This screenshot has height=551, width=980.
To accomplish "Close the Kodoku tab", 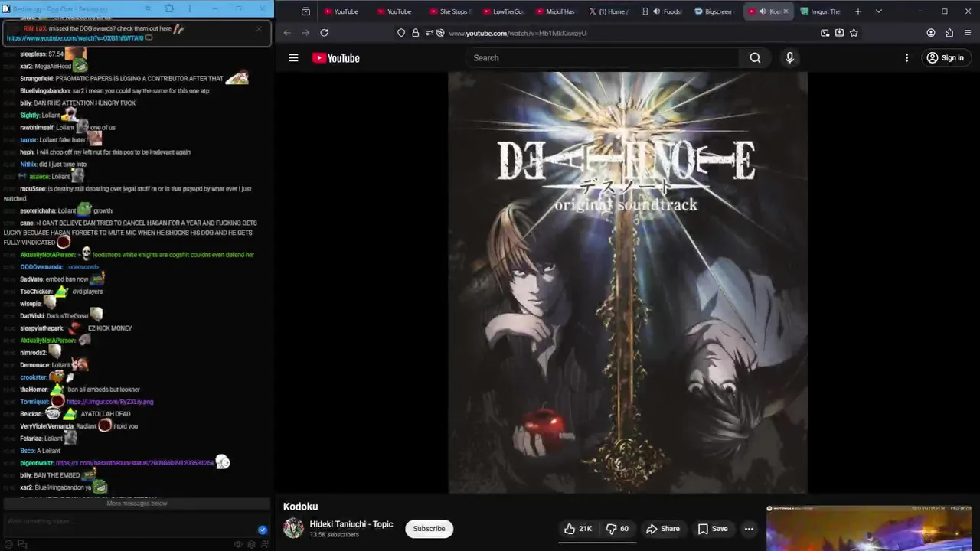I will point(786,11).
